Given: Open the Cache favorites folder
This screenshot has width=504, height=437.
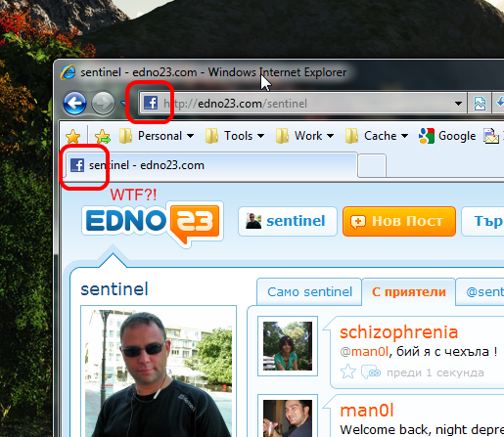Looking at the screenshot, I should click(x=377, y=136).
